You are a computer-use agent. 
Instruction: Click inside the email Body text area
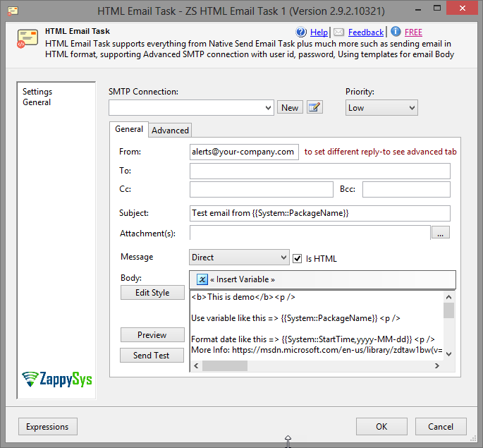pos(317,325)
